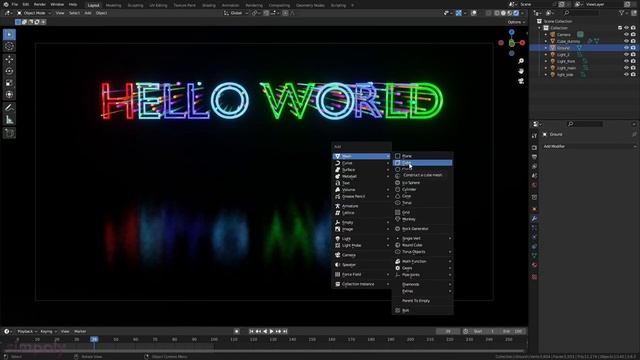Activate the Select Box tool

coord(9,35)
